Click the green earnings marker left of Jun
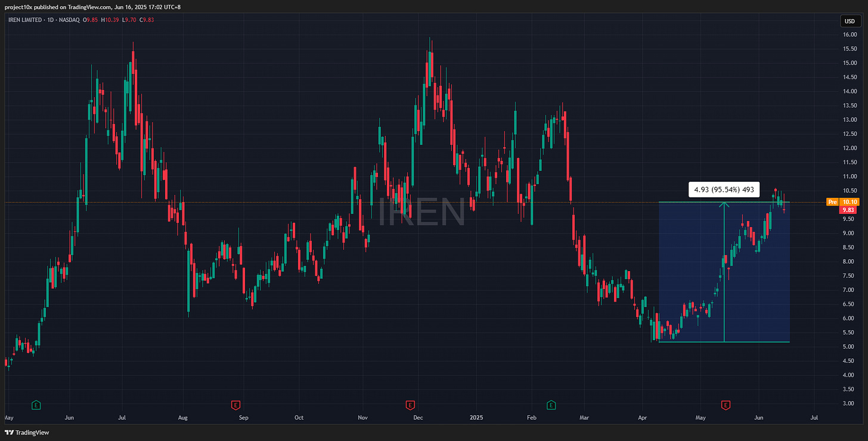 pos(36,405)
